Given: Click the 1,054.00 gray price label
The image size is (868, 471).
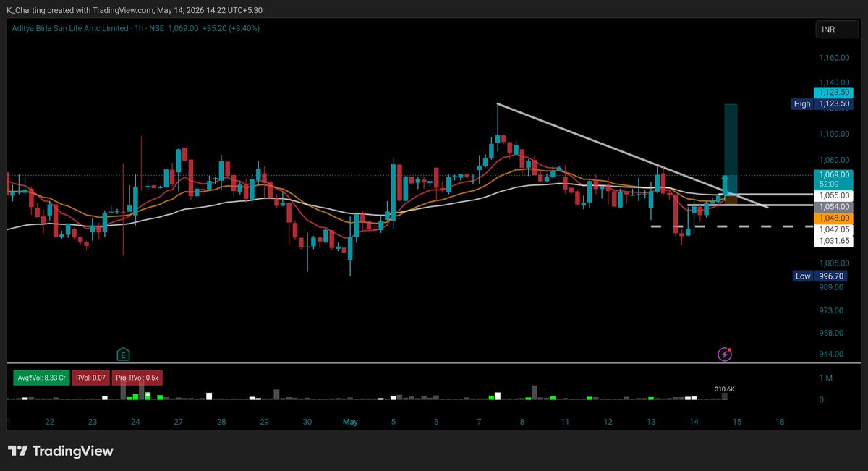Looking at the screenshot, I should [x=834, y=207].
